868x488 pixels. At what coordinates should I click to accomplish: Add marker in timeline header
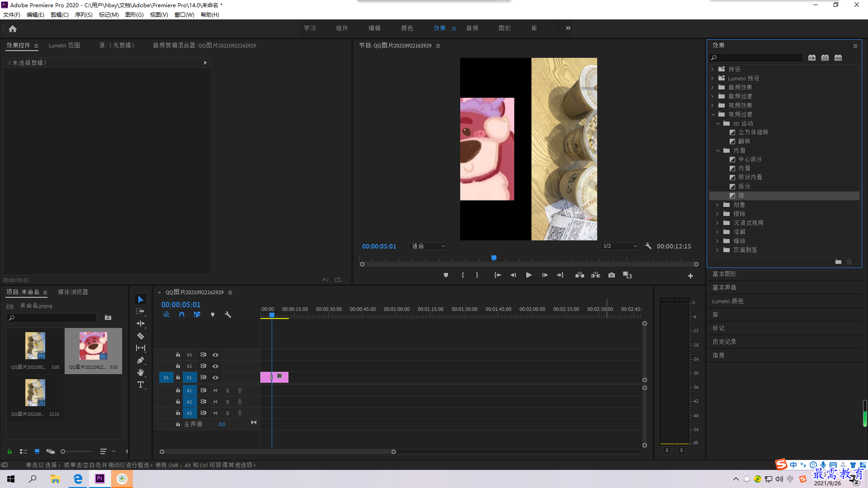click(212, 314)
